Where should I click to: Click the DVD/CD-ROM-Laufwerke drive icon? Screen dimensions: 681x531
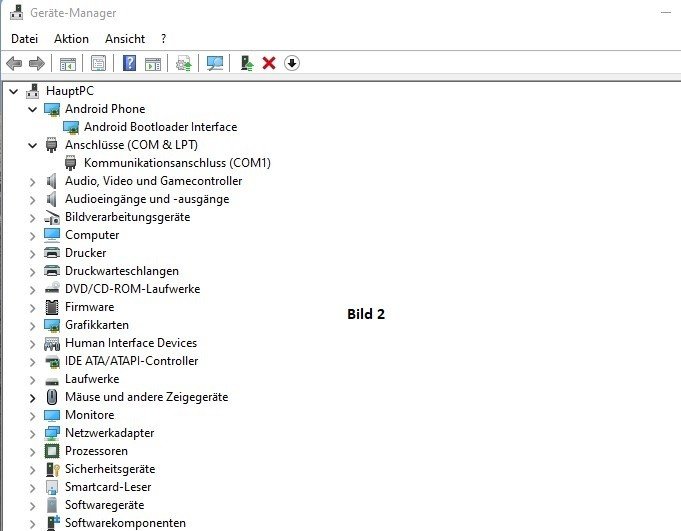(x=52, y=289)
